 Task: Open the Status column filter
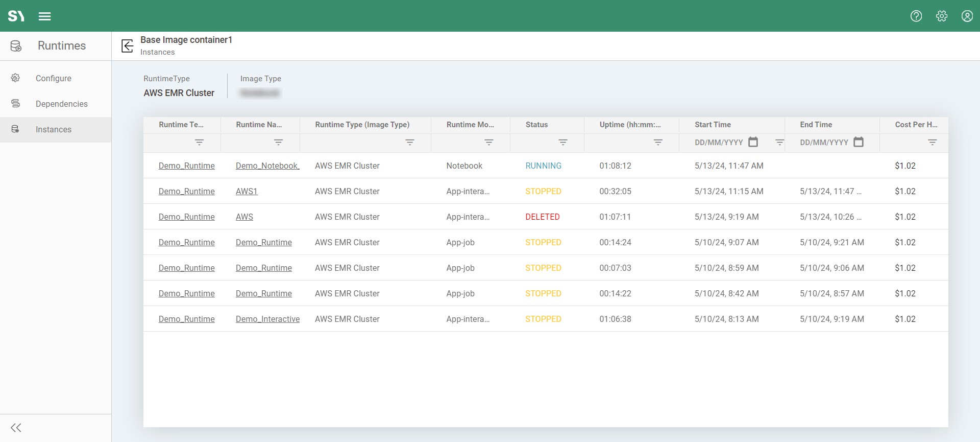[563, 143]
